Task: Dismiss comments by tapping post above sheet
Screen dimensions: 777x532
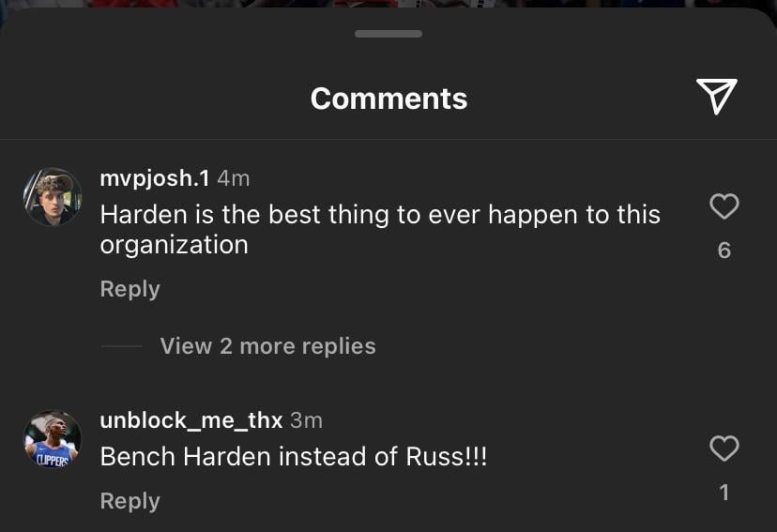Action: pos(388,4)
